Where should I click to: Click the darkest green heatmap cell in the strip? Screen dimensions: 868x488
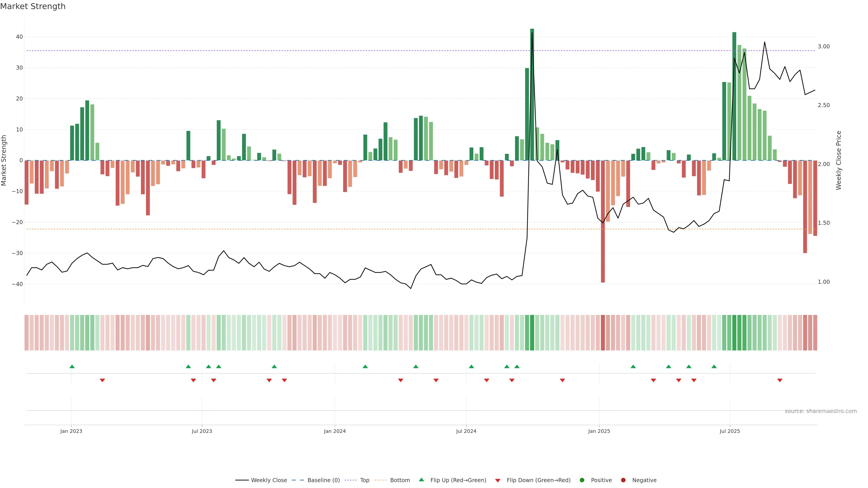532,333
